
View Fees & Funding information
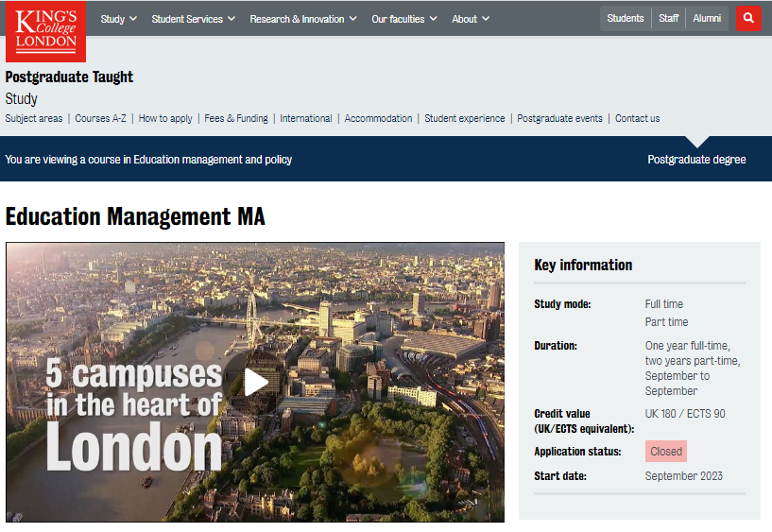click(x=236, y=118)
